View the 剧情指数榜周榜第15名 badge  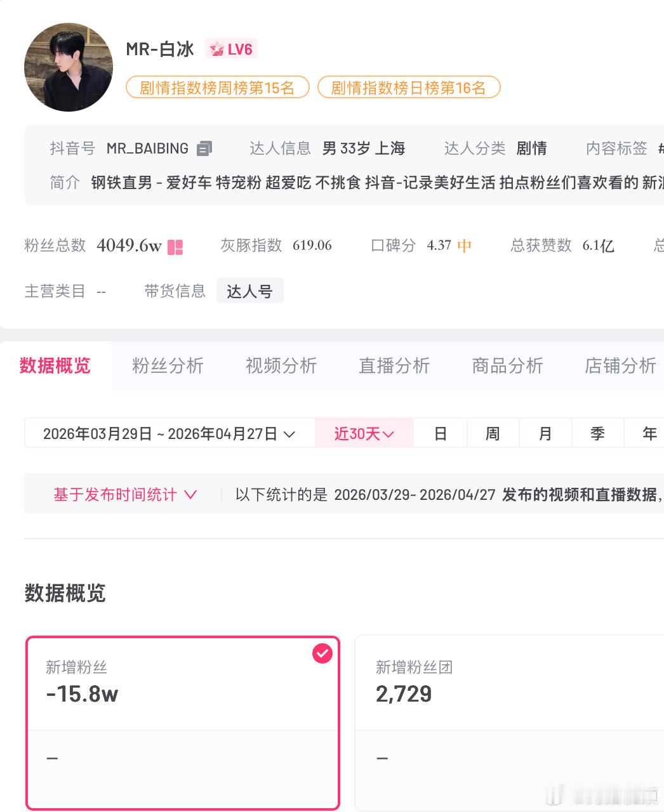coord(217,88)
